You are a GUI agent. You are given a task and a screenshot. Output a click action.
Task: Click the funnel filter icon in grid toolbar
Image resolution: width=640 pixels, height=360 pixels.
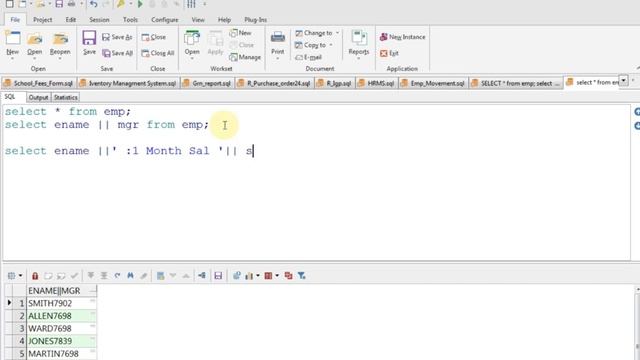pyautogui.click(x=302, y=276)
